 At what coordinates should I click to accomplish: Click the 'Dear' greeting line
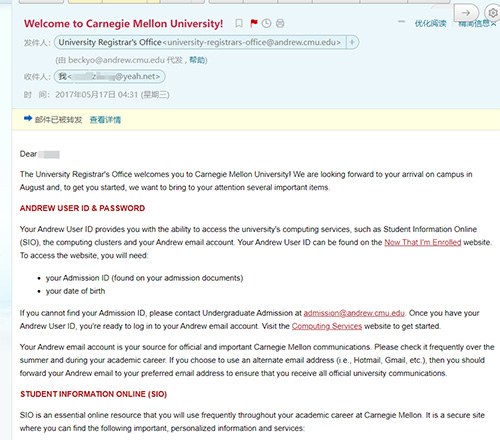pyautogui.click(x=40, y=154)
